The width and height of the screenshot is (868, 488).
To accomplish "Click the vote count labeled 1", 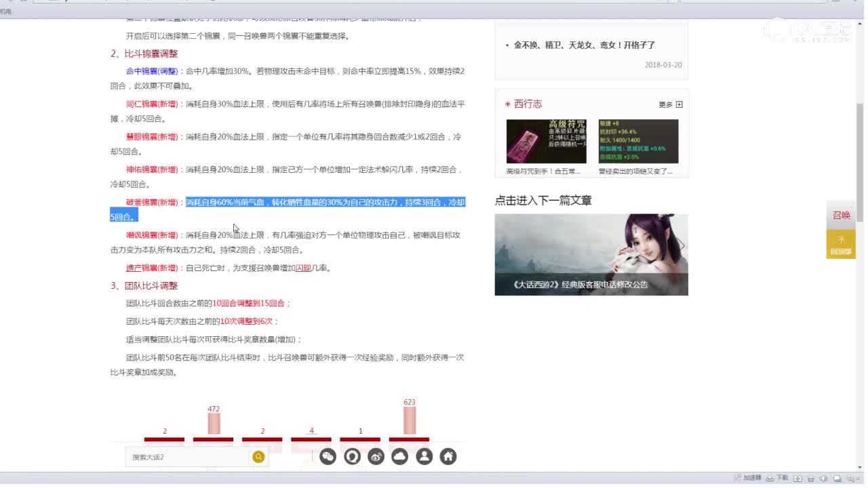I will (360, 431).
